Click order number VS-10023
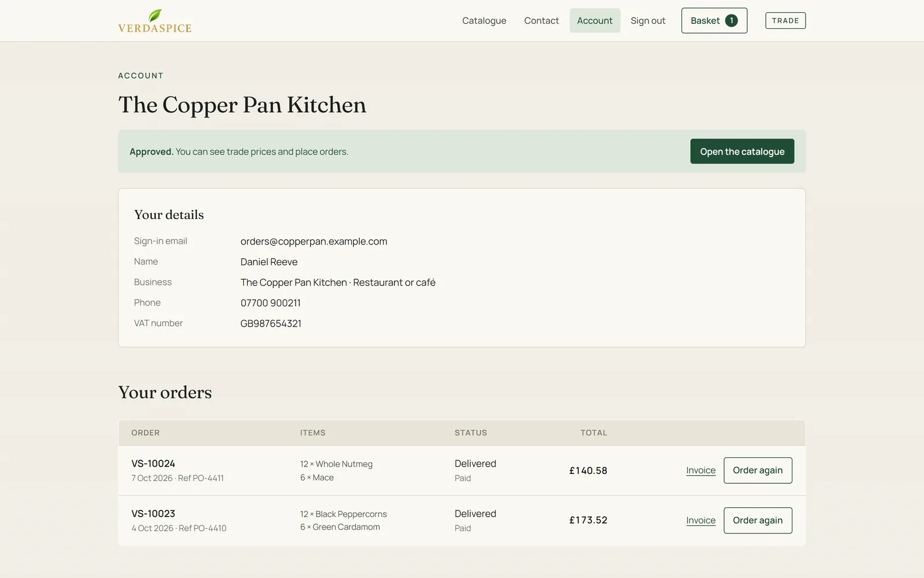 [x=153, y=514]
